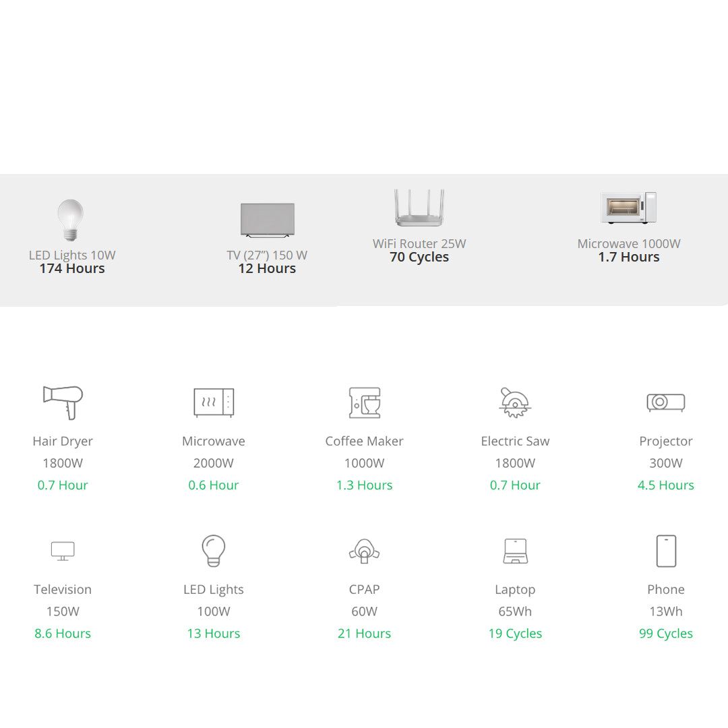This screenshot has width=728, height=728.
Task: Select the phone icon
Action: (x=665, y=551)
